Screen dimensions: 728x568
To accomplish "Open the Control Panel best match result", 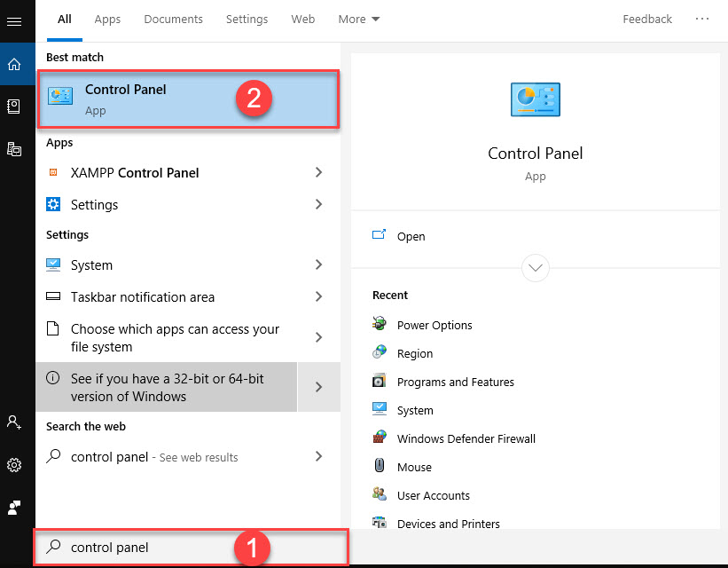I will [188, 99].
